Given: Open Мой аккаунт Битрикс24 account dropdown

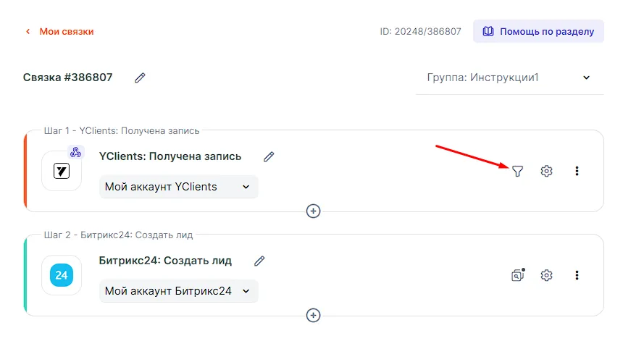Looking at the screenshot, I should [x=178, y=291].
